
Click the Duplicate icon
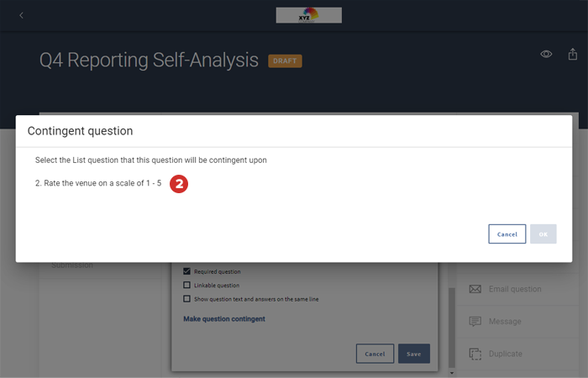[x=475, y=354]
